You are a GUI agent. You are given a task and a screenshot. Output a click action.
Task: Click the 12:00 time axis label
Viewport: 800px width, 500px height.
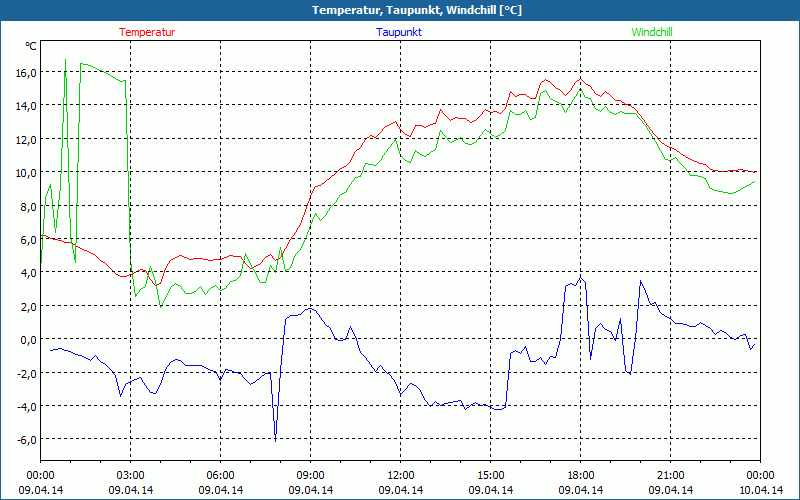click(401, 476)
